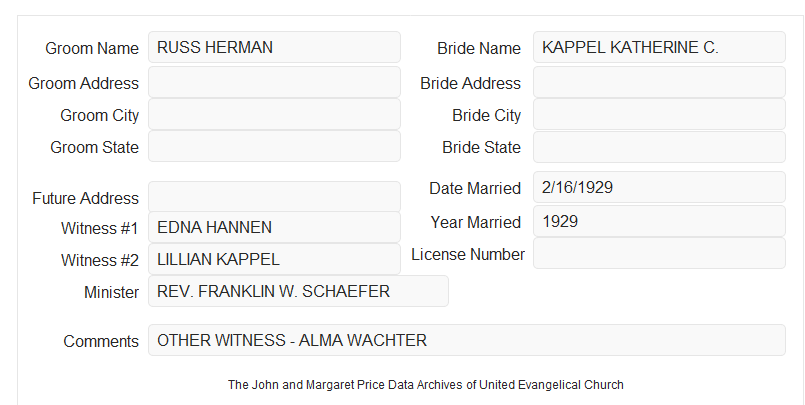805x405 pixels.
Task: Select the Bride Name field with KAPPEL KATHERINE
Action: 659,47
